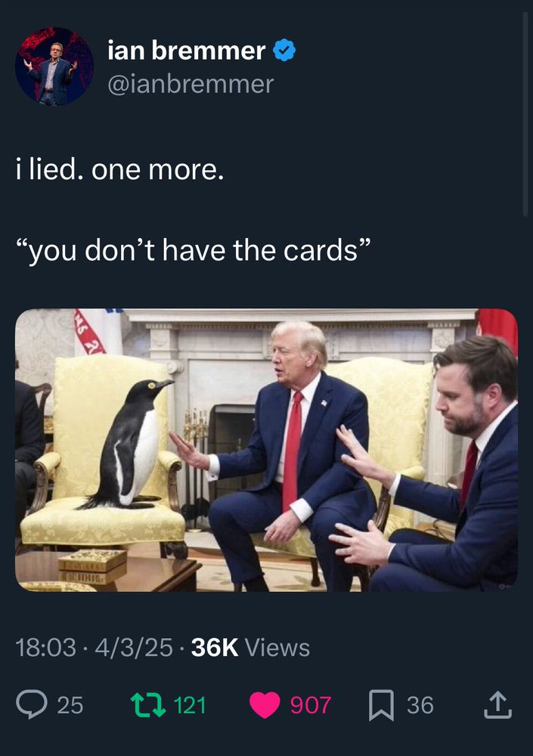Open the author's profile avatar picture
533x756 pixels.
pyautogui.click(x=54, y=67)
